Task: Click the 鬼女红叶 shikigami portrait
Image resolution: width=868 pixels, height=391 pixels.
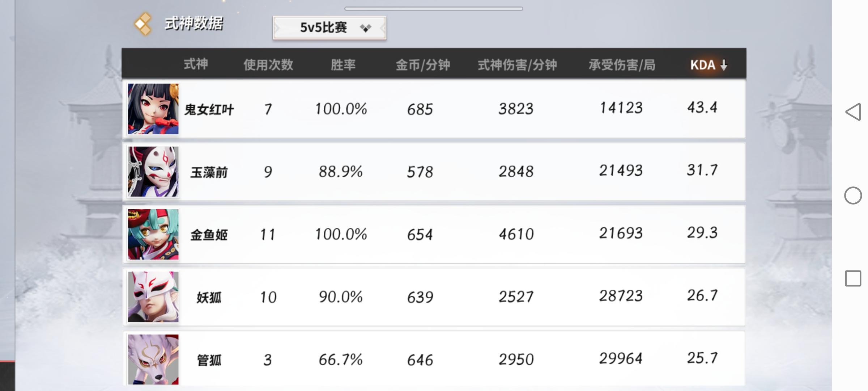Action: 153,109
